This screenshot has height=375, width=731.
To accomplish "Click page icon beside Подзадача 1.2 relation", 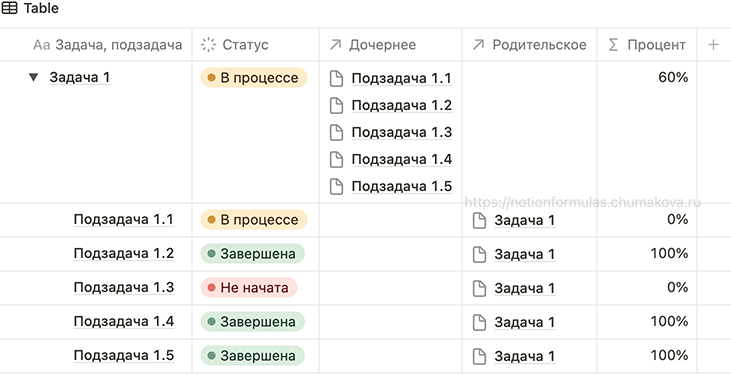I will click(336, 105).
